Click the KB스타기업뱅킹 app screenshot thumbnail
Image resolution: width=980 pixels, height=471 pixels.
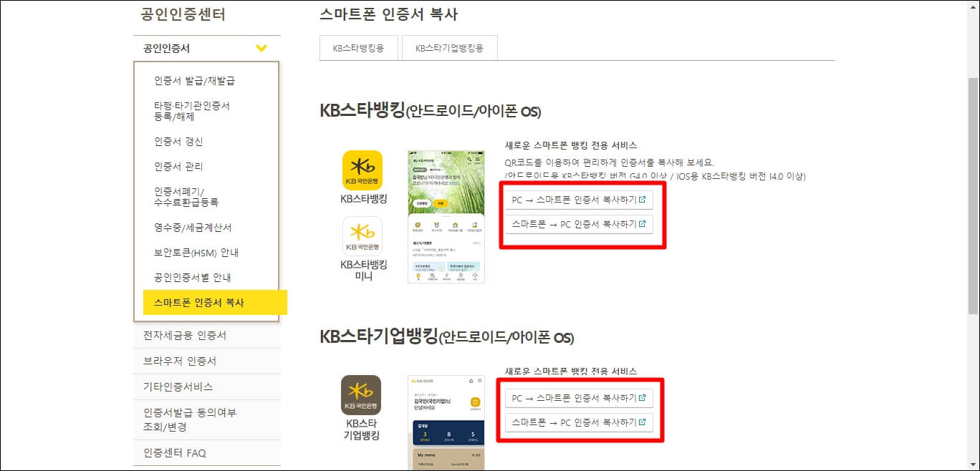(446, 422)
